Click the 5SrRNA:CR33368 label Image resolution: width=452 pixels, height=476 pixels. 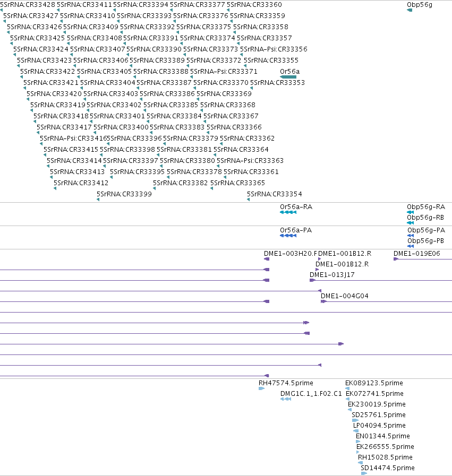coord(228,106)
